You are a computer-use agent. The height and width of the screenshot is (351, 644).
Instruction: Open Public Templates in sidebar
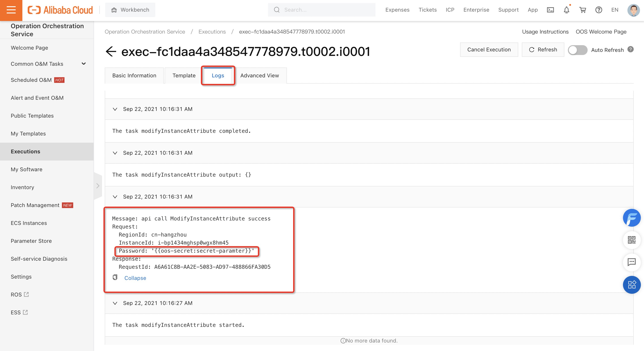coord(32,116)
